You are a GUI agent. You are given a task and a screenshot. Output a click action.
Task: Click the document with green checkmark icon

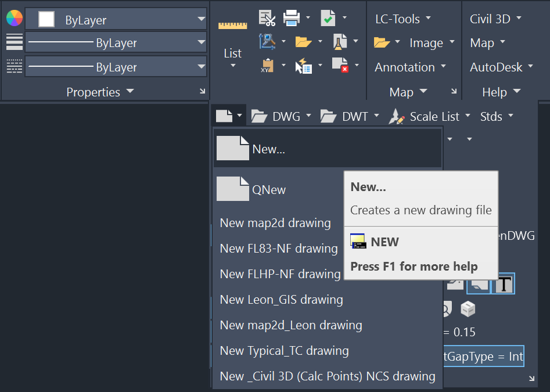[x=328, y=18]
